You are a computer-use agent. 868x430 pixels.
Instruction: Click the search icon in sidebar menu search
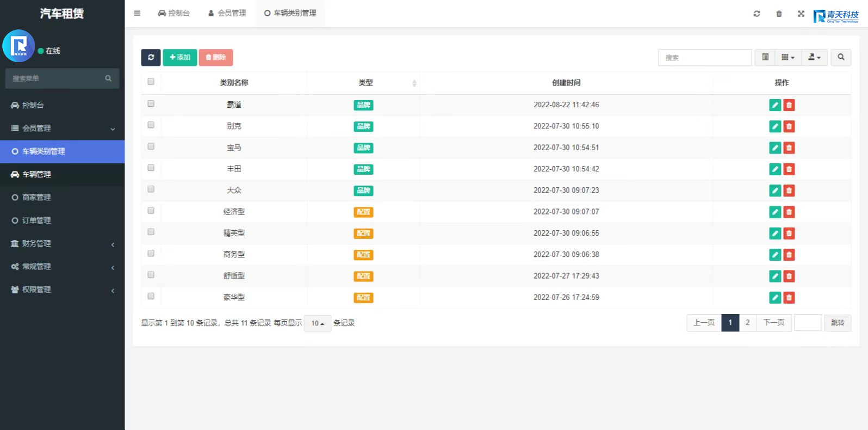tap(108, 78)
